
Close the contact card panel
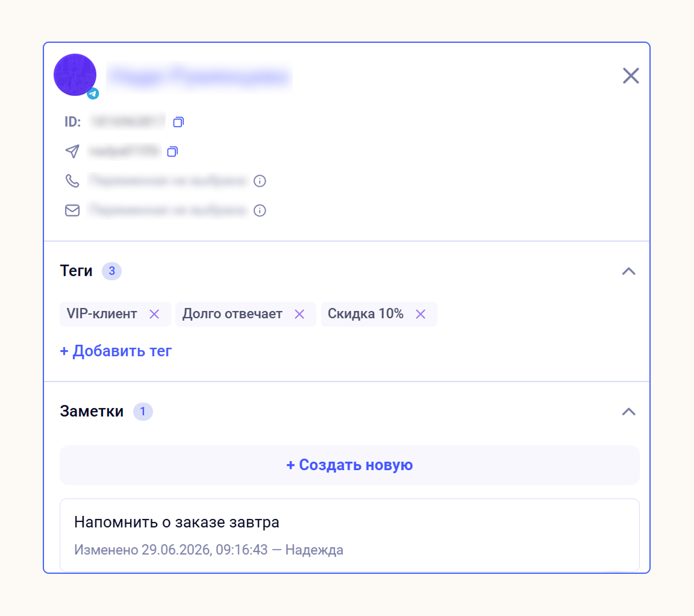tap(631, 76)
